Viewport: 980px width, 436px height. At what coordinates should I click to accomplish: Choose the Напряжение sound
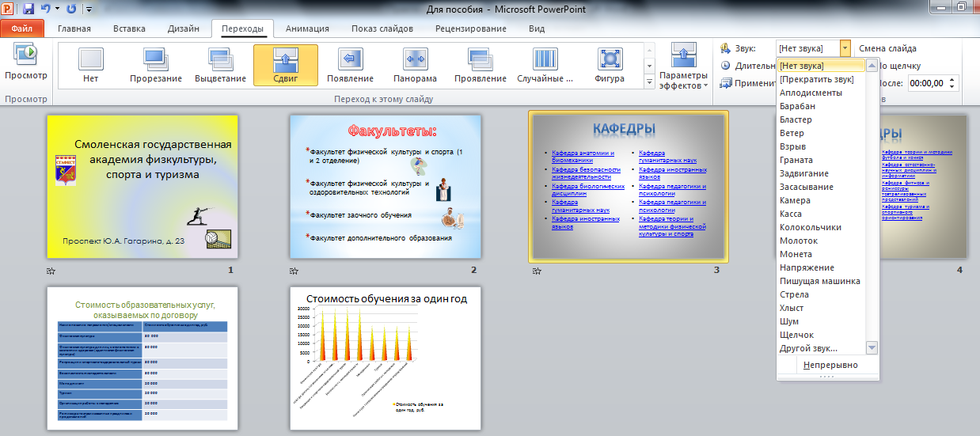tap(822, 267)
